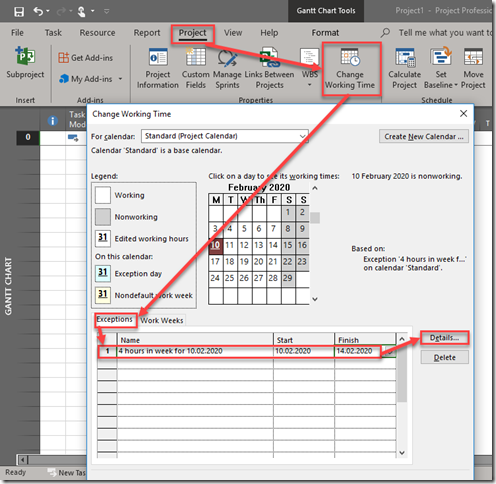This screenshot has width=496, height=484.
Task: Click the horizontal scrollbar left arrow
Action: click(x=23, y=460)
